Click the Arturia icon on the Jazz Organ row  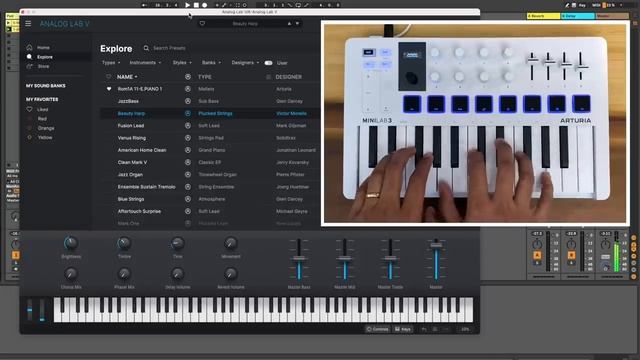tap(188, 175)
